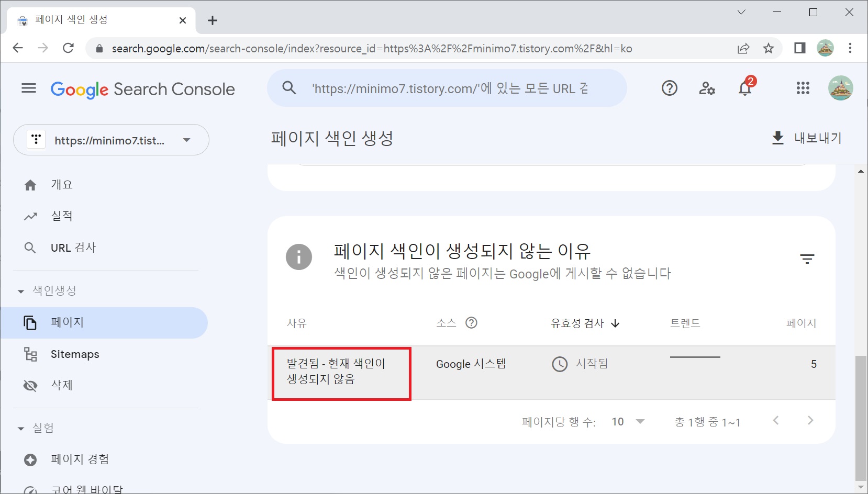Click the Sitemaps tree icon in sidebar
Image resolution: width=868 pixels, height=494 pixels.
pyautogui.click(x=30, y=354)
